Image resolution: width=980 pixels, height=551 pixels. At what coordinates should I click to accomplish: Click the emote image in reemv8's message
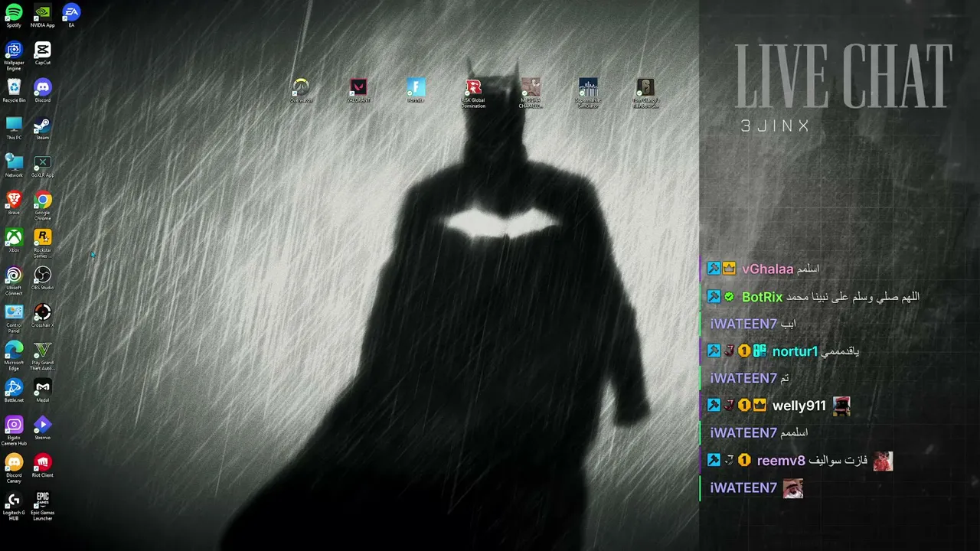(x=883, y=461)
